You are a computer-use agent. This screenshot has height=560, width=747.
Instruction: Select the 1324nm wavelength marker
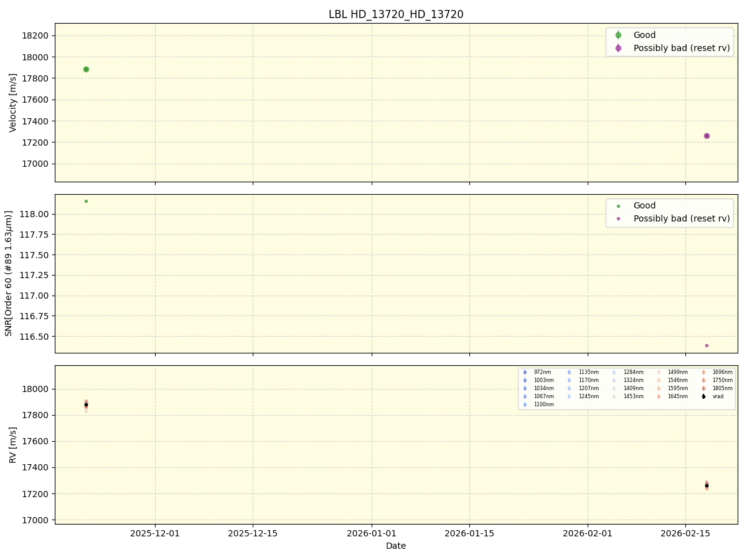613,380
